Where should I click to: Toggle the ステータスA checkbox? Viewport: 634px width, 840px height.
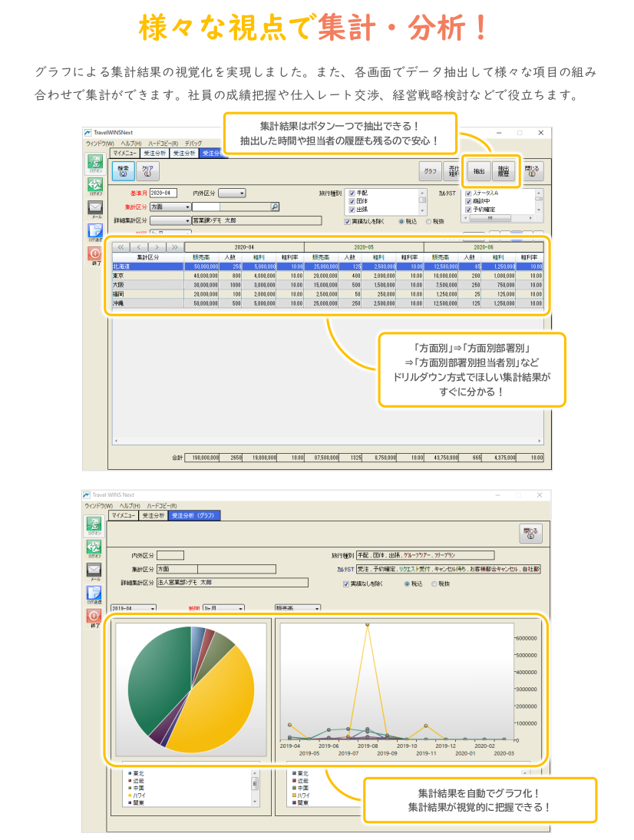pyautogui.click(x=468, y=193)
